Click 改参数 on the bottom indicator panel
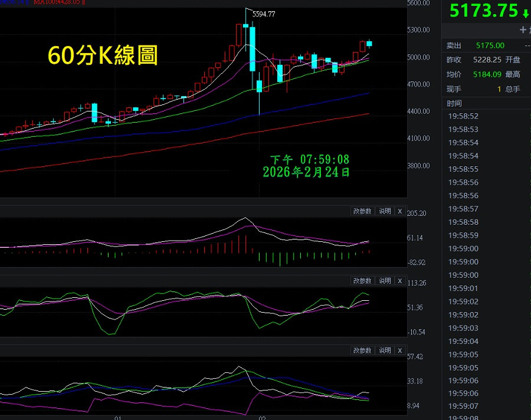This screenshot has width=531, height=420. pyautogui.click(x=362, y=350)
